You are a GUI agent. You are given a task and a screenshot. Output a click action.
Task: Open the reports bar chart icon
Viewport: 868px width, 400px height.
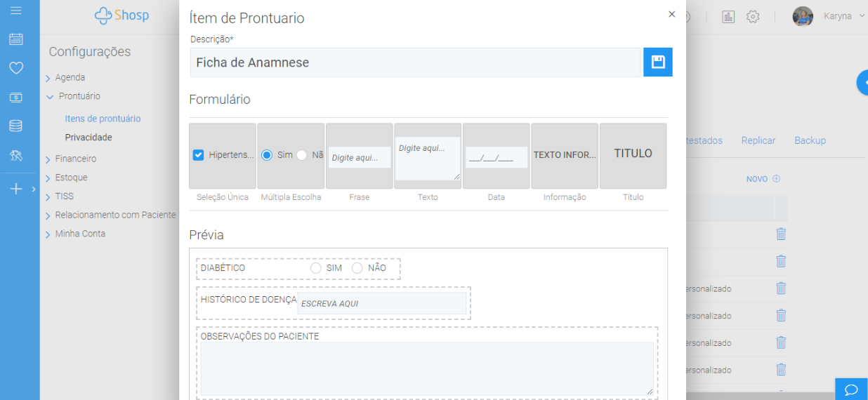pyautogui.click(x=728, y=16)
